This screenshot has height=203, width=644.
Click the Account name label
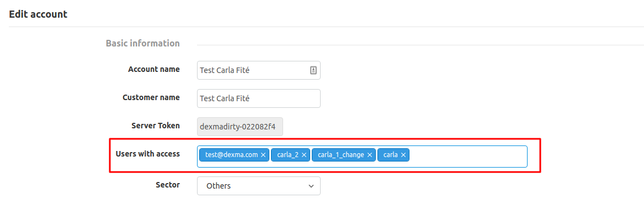coord(154,69)
